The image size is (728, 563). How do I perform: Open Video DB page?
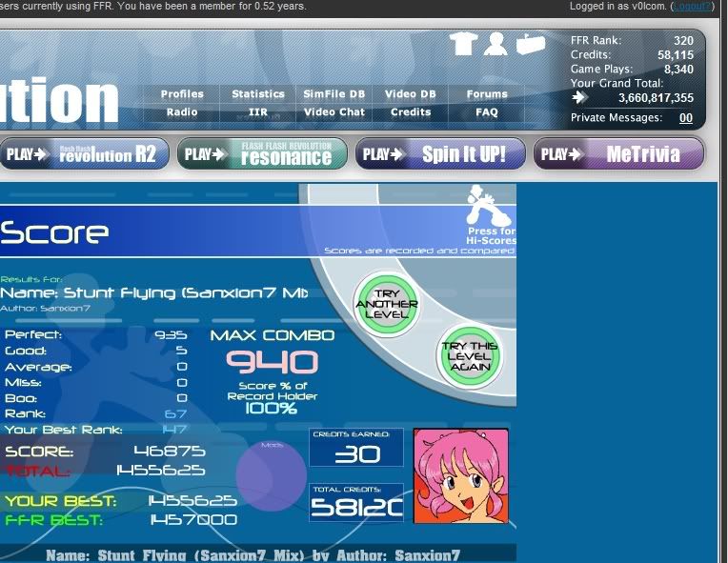click(411, 94)
